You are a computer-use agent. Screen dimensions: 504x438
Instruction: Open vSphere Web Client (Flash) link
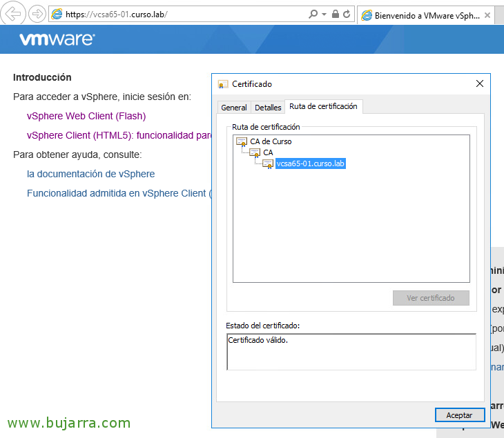(86, 116)
